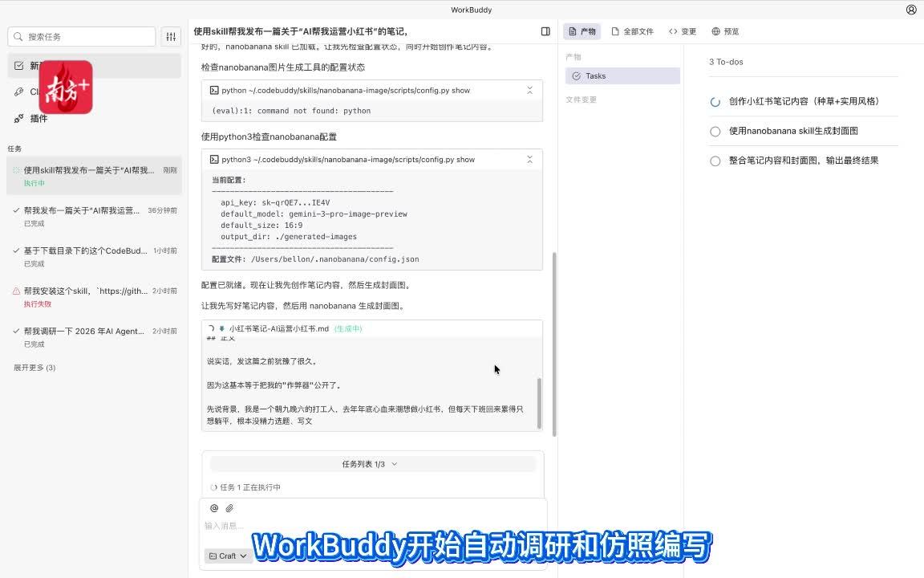924x578 pixels.
Task: Switch to the 全部文件 tab
Action: 632,31
